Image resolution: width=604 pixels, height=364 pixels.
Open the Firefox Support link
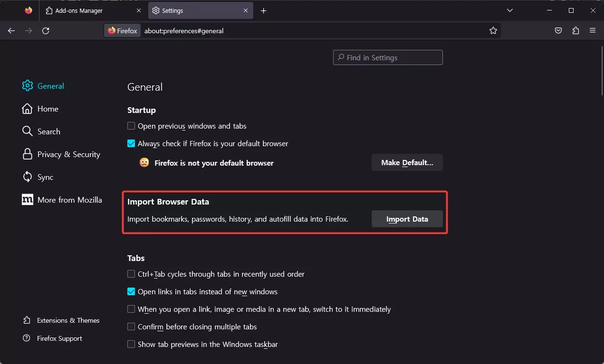click(x=53, y=338)
